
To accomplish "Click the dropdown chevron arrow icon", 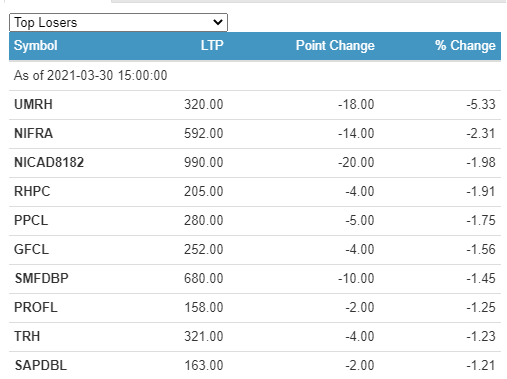I will click(x=218, y=22).
